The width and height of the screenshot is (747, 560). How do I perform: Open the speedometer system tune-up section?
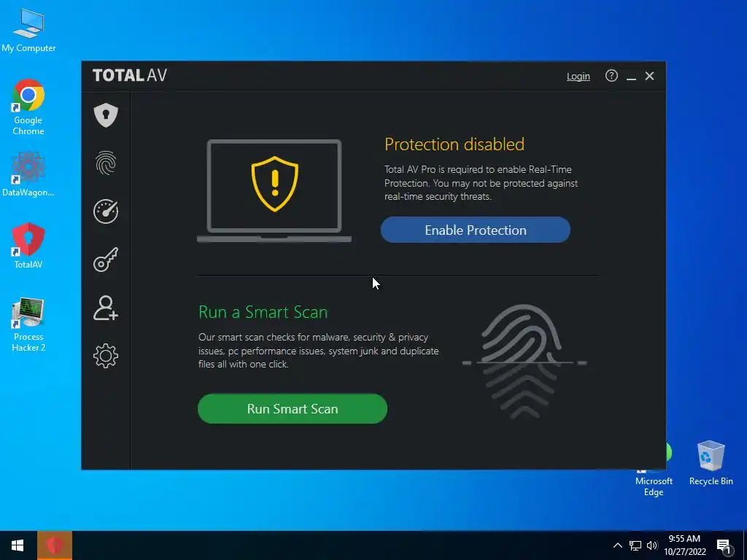[106, 211]
